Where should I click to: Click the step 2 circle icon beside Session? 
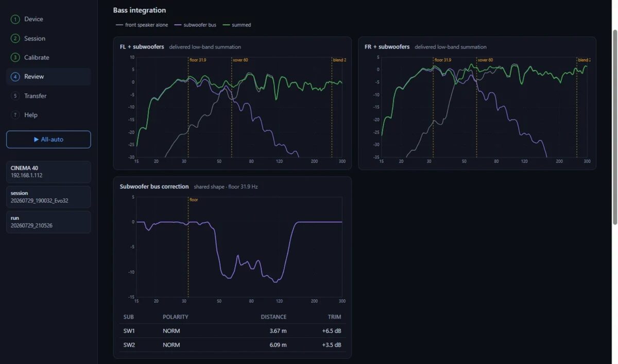tap(15, 39)
